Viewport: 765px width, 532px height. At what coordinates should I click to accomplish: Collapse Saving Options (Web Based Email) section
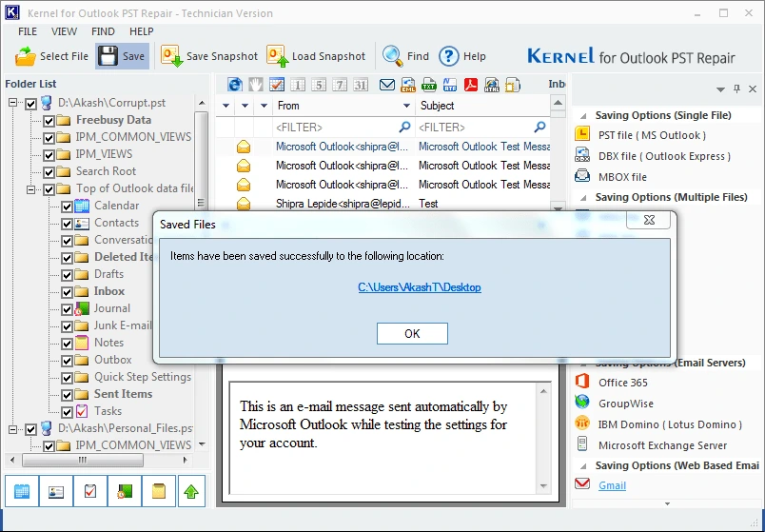point(583,466)
